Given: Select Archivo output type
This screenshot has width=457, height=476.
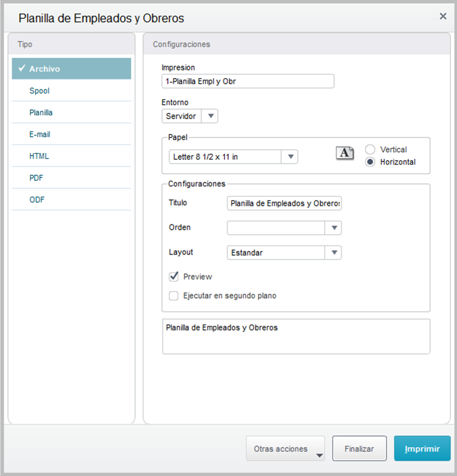Looking at the screenshot, I should point(72,69).
